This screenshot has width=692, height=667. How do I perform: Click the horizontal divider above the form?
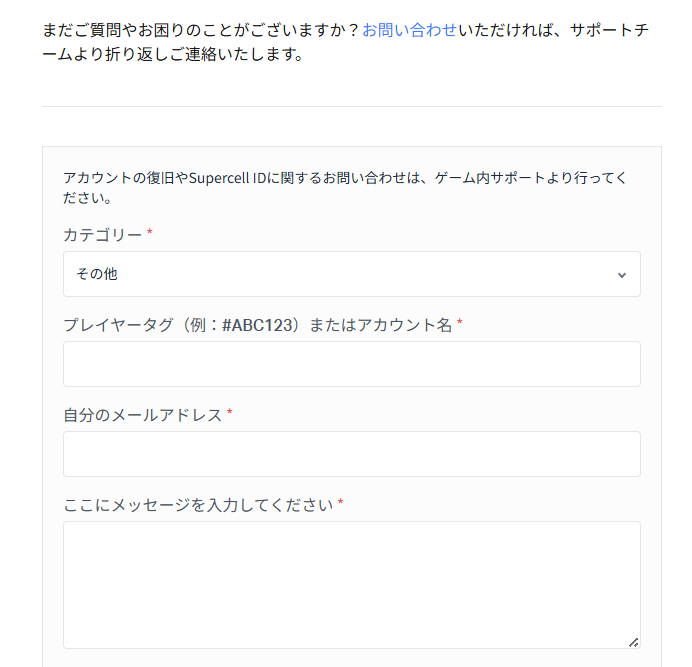tap(351, 106)
